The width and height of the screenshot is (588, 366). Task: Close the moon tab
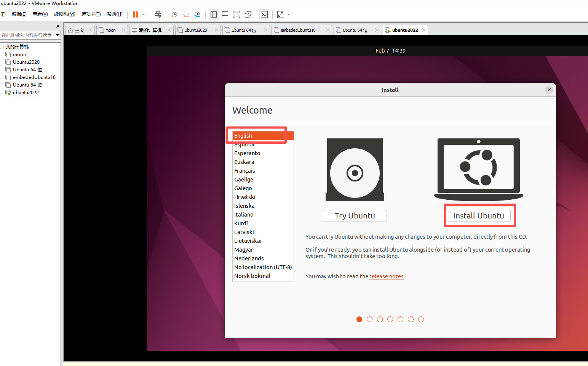click(x=123, y=30)
